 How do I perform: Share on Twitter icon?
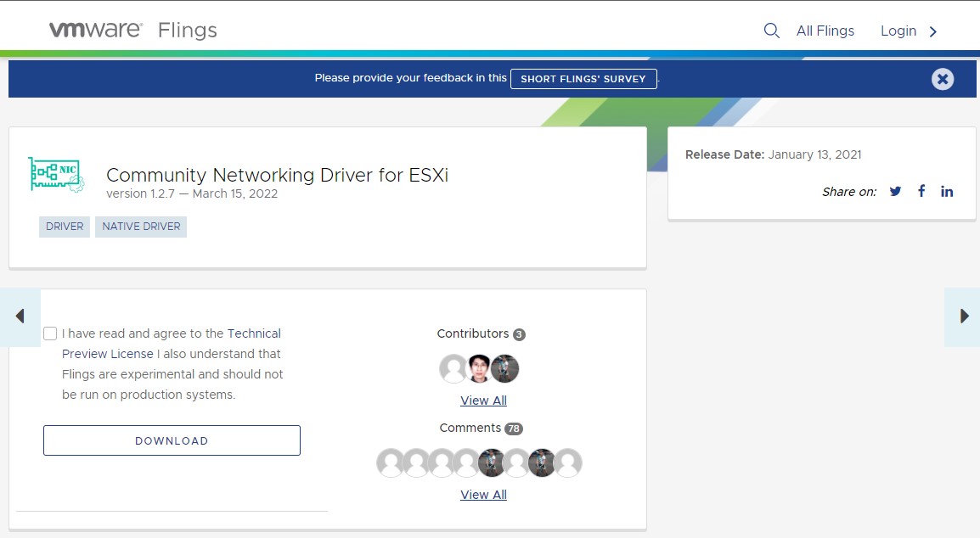pos(896,191)
